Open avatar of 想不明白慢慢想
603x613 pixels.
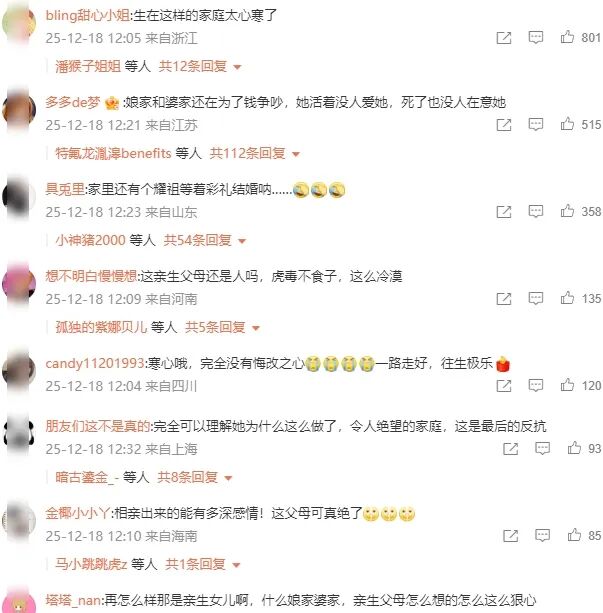point(18,283)
